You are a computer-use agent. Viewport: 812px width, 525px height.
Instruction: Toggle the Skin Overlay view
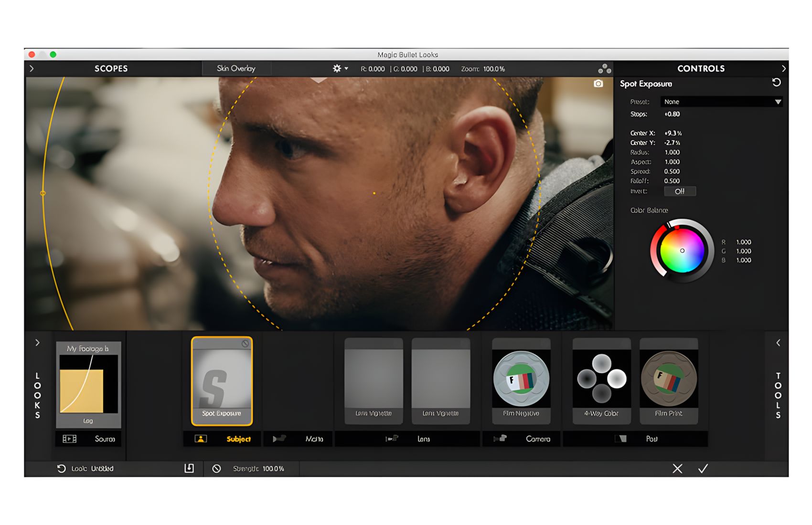236,69
